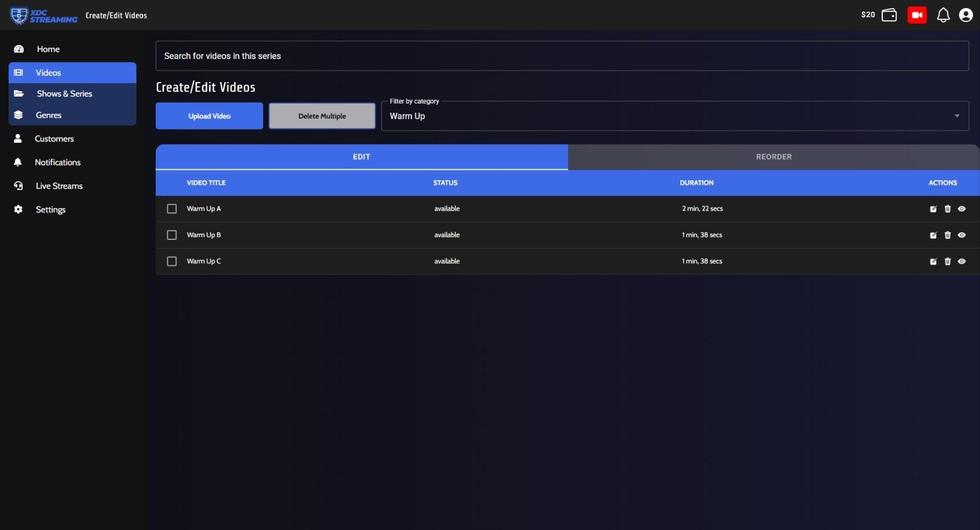Switch to the REORDER tab
This screenshot has height=530, width=980.
pos(773,157)
